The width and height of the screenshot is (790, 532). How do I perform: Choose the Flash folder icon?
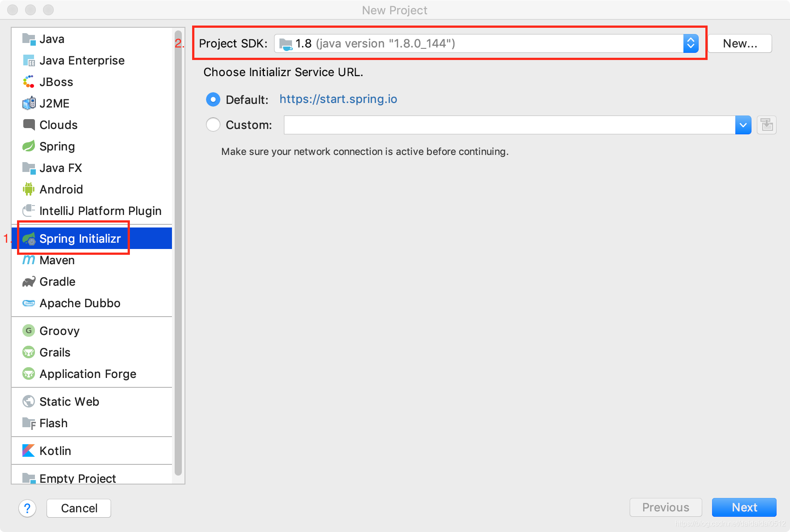coord(29,423)
